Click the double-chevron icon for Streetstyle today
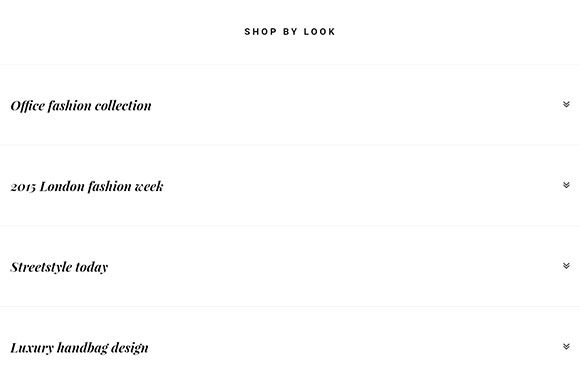Screen dimensions: 580x386 (566, 266)
